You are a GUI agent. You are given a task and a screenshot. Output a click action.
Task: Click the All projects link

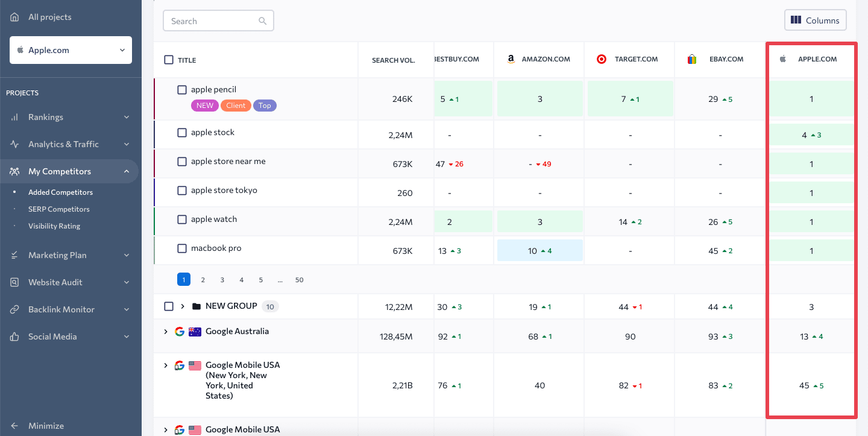(x=50, y=17)
